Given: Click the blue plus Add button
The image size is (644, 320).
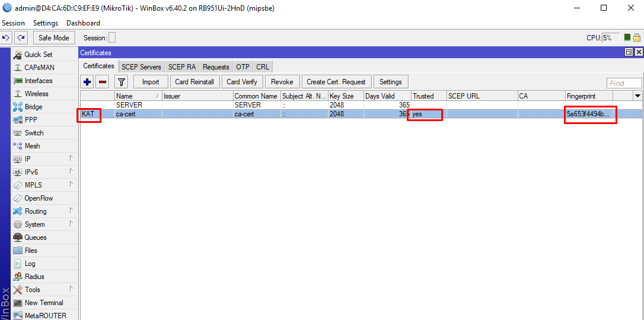Looking at the screenshot, I should point(87,82).
